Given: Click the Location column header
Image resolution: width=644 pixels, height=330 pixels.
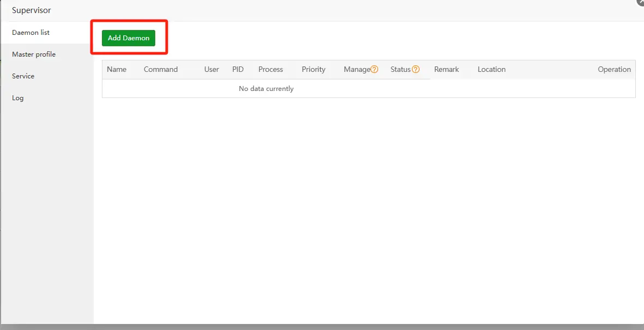Looking at the screenshot, I should pyautogui.click(x=491, y=69).
